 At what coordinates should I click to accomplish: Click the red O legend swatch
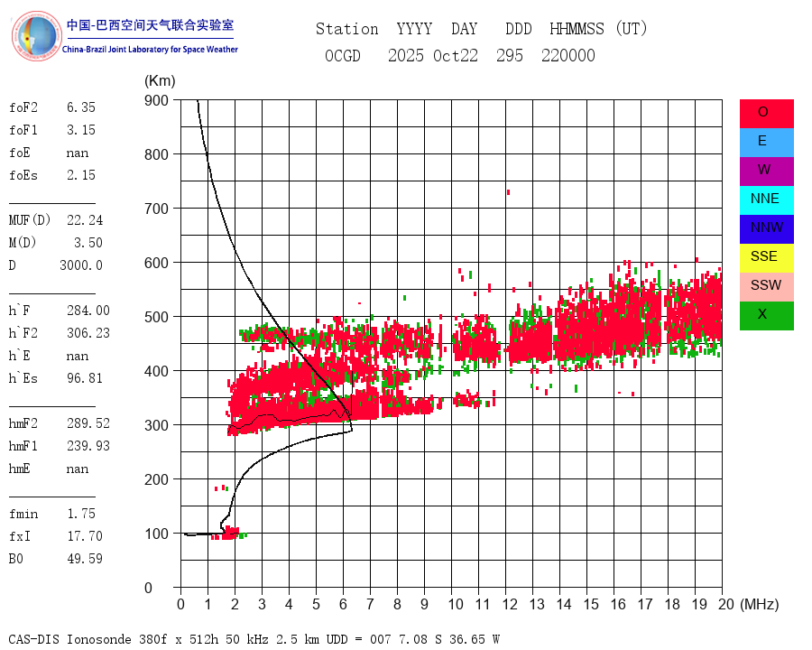[766, 114]
